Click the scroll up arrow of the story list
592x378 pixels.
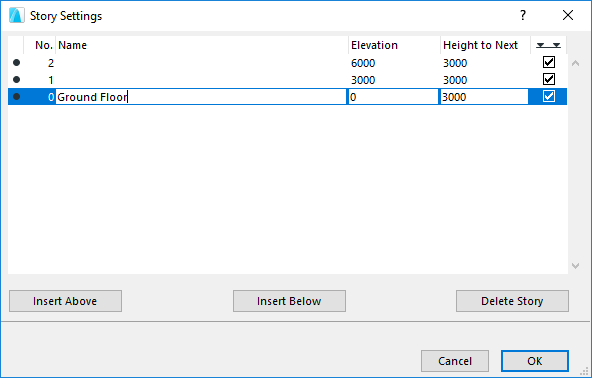575,63
